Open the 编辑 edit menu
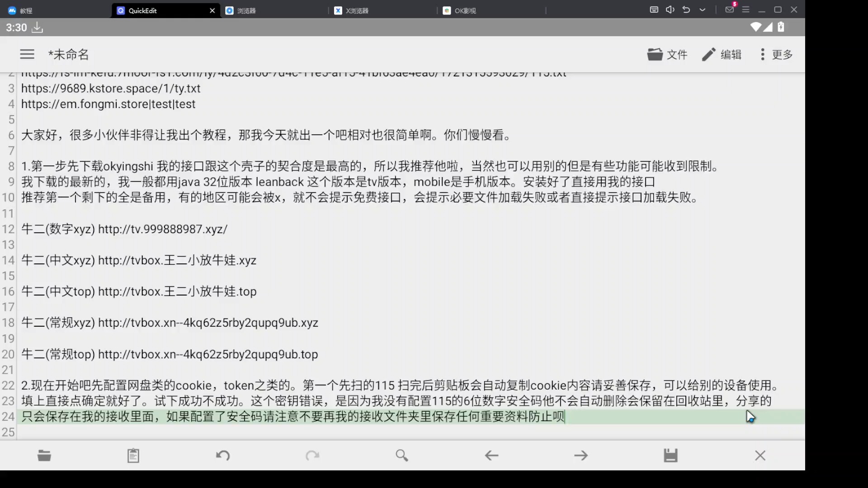Screen dimensions: 868x488 (x=722, y=55)
